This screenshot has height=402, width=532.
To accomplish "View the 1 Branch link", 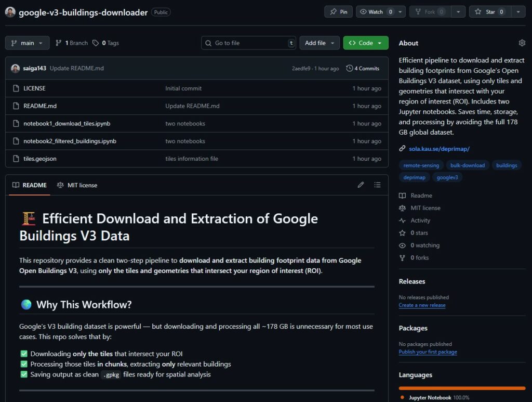I will [72, 43].
